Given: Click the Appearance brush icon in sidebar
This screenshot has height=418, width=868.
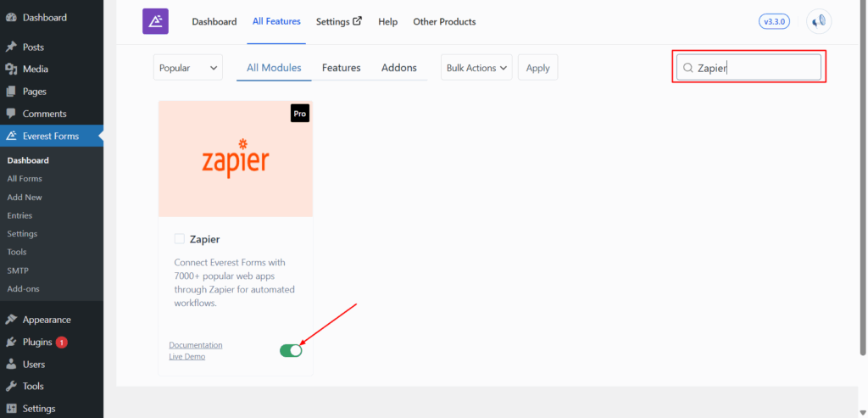Looking at the screenshot, I should (x=11, y=320).
